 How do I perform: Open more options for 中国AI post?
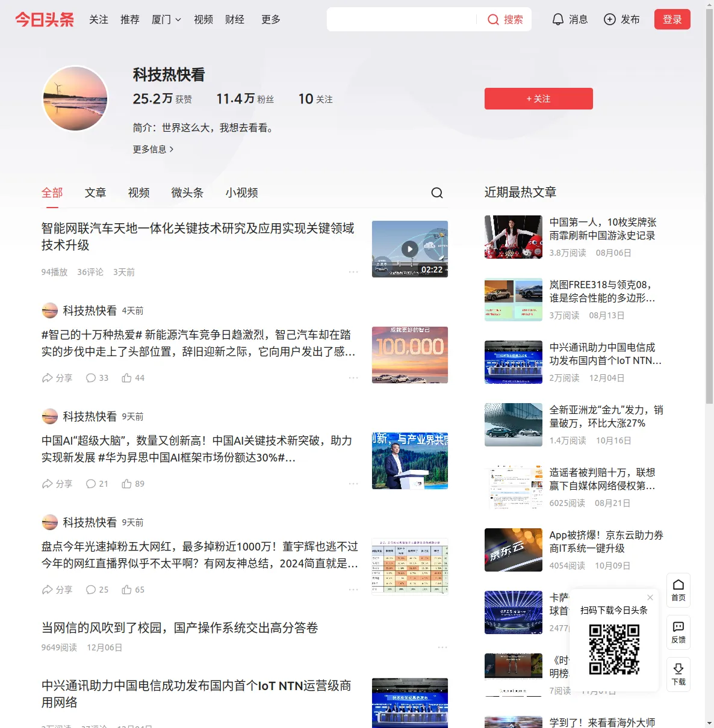[x=353, y=484]
